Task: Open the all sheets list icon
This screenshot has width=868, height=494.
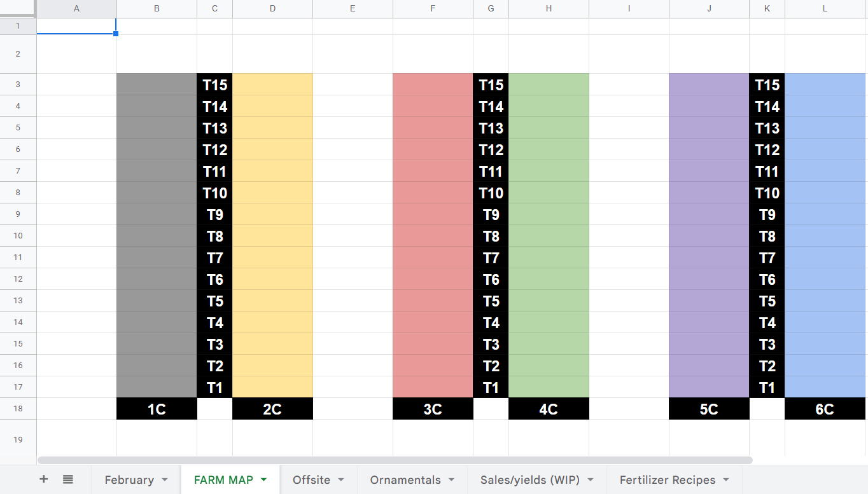Action: point(68,479)
